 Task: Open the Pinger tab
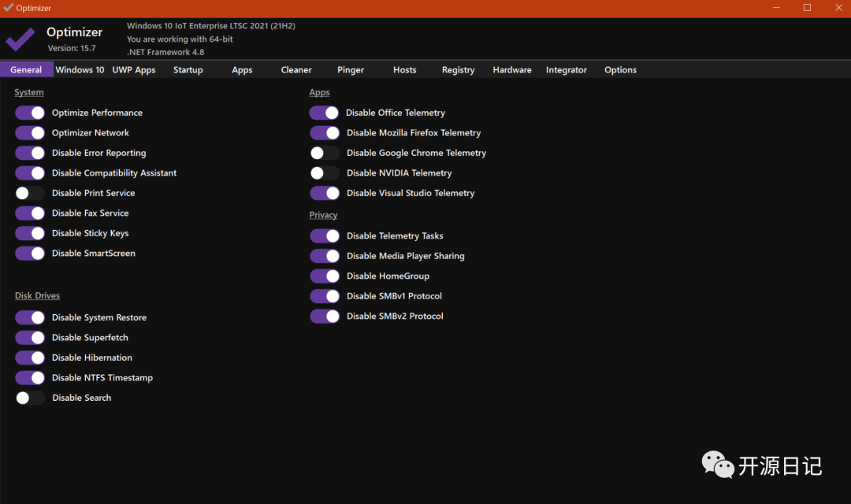point(351,69)
